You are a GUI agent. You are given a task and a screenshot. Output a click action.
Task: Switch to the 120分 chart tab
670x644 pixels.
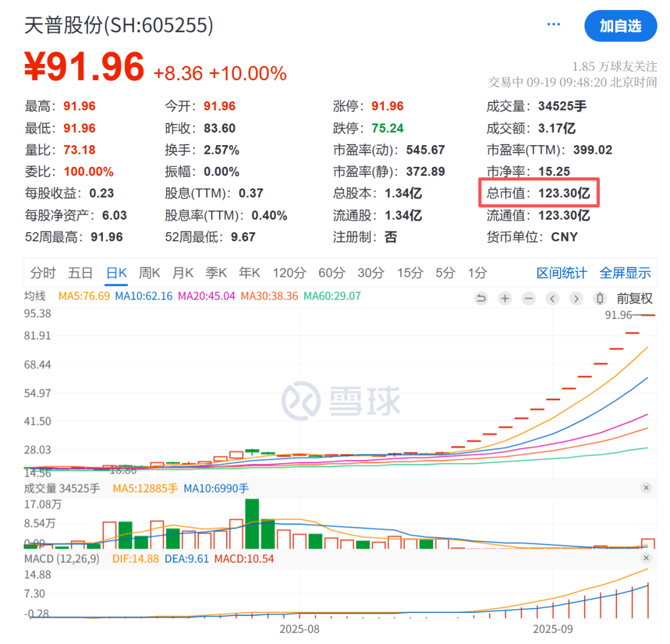(x=289, y=272)
